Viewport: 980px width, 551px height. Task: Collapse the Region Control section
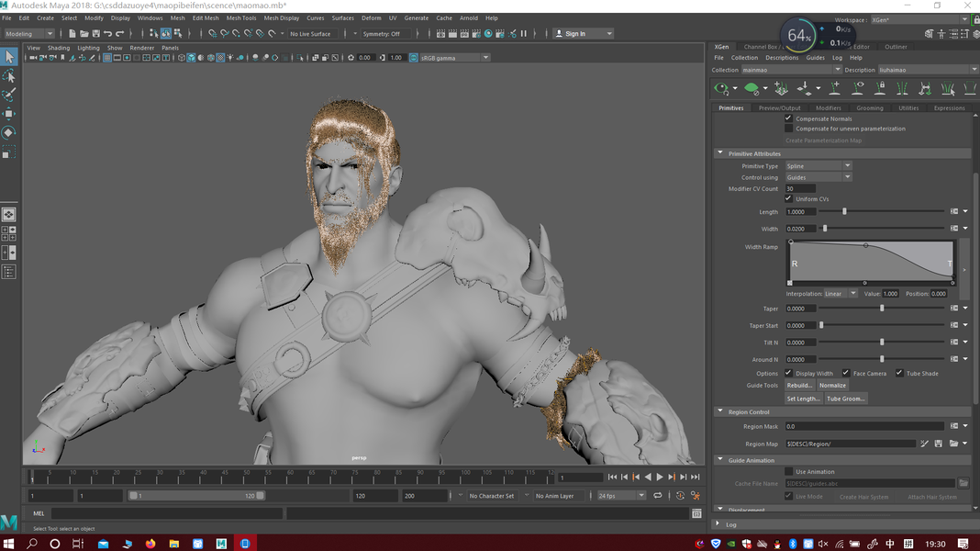click(x=720, y=411)
